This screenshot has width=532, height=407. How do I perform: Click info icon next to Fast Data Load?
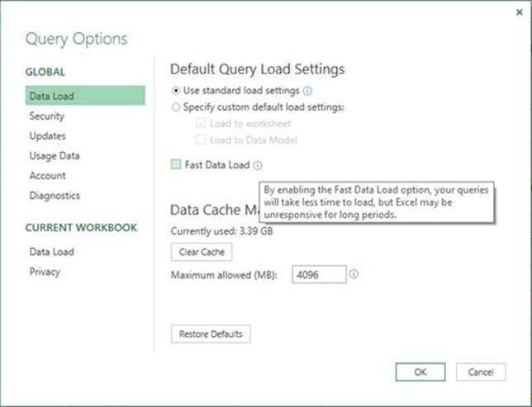(x=258, y=165)
